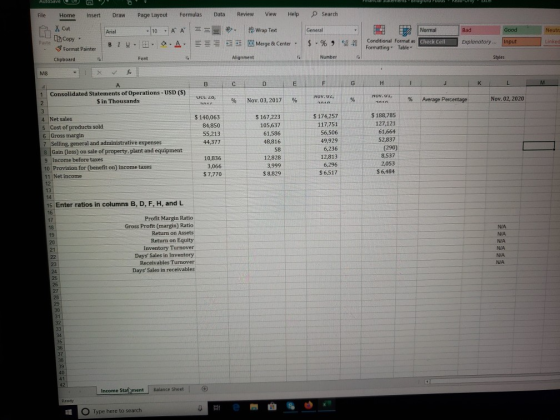Click the Bottom Align icon
The height and width of the screenshot is (420, 560).
coord(216,30)
